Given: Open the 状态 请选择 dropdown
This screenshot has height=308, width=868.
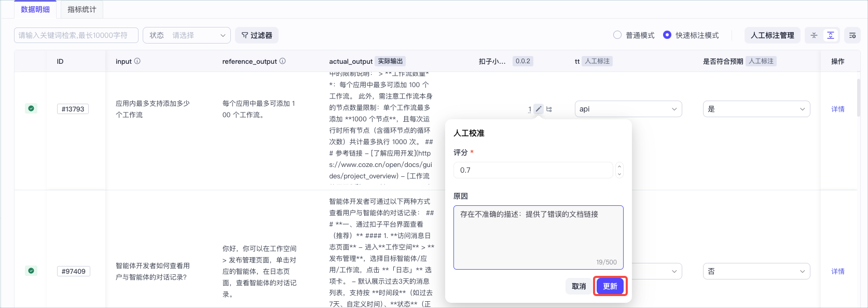Looking at the screenshot, I should (187, 35).
